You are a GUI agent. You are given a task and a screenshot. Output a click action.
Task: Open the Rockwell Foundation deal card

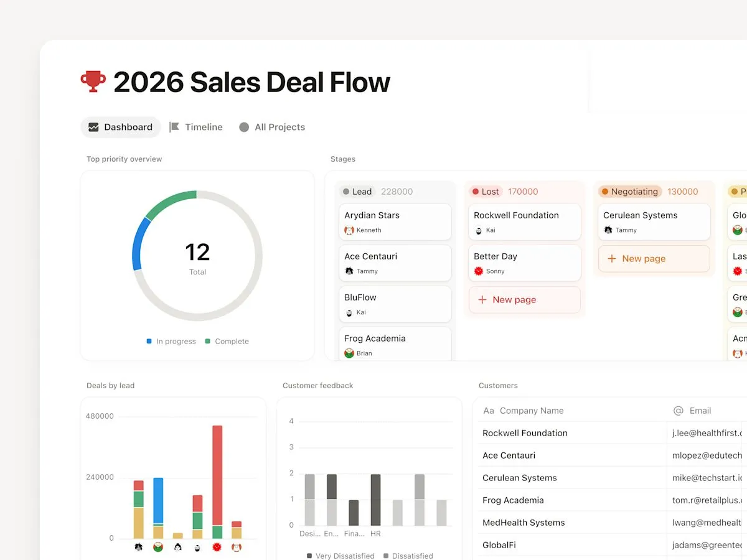click(x=524, y=221)
